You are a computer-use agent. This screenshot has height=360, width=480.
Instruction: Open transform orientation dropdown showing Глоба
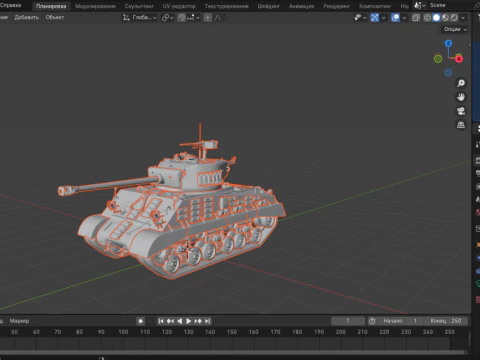[139, 18]
